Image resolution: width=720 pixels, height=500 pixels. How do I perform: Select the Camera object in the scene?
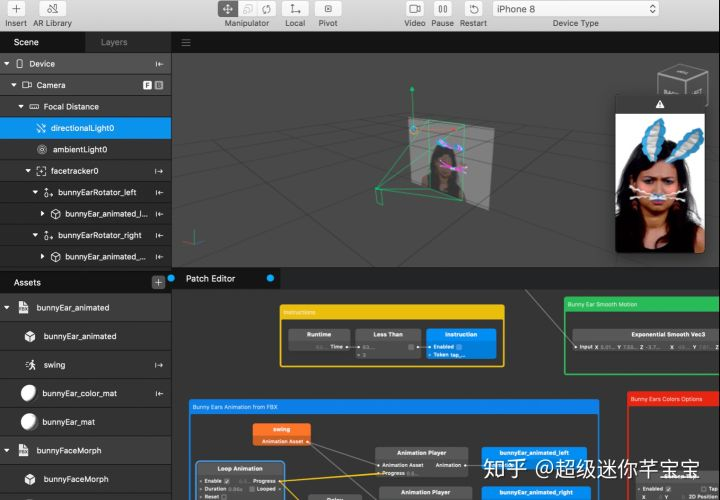pyautogui.click(x=85, y=85)
